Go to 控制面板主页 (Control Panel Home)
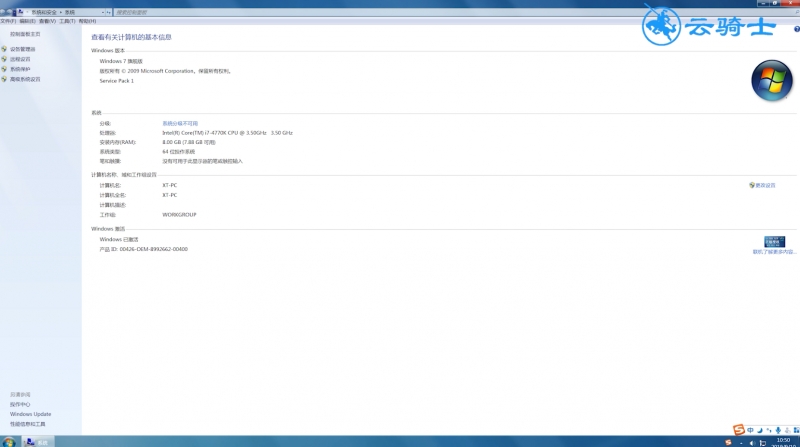The height and width of the screenshot is (447, 800). (x=25, y=34)
